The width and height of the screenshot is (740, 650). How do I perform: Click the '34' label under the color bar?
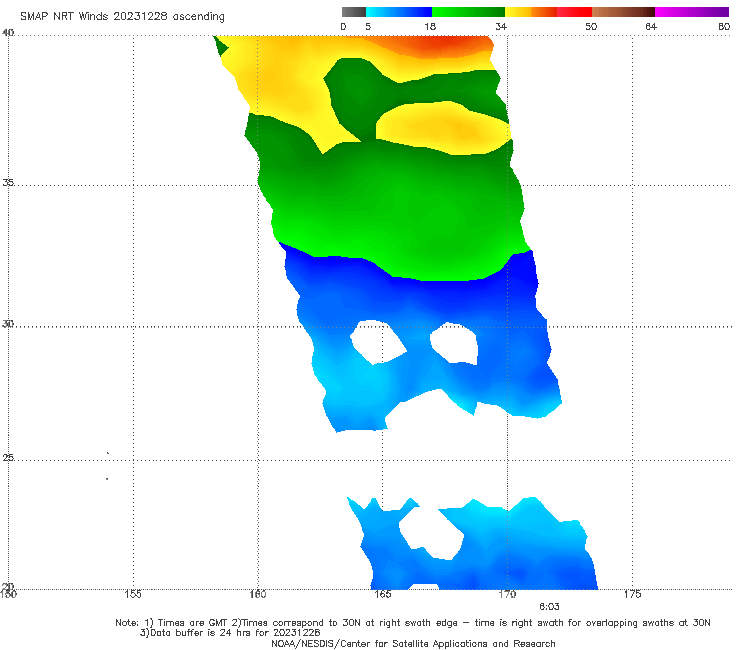(501, 26)
